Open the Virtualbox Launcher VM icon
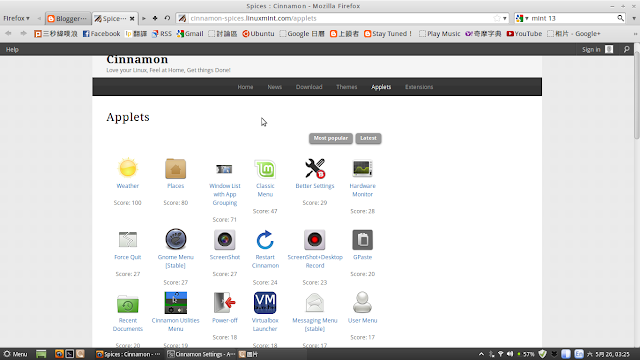 click(x=265, y=302)
